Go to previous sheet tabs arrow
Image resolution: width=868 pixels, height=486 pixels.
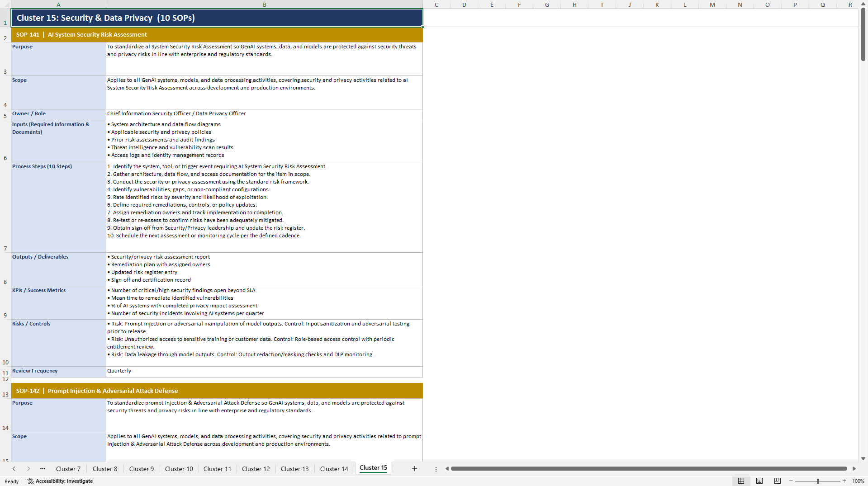coord(14,469)
